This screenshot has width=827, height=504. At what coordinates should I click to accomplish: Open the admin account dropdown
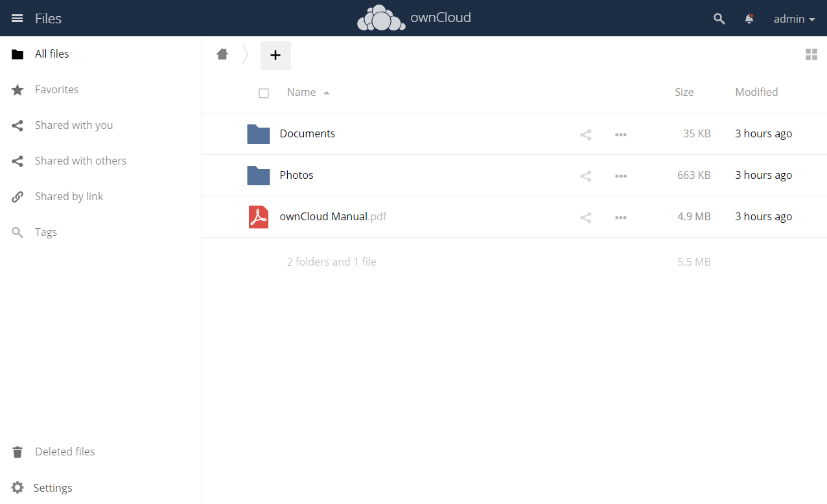point(793,18)
